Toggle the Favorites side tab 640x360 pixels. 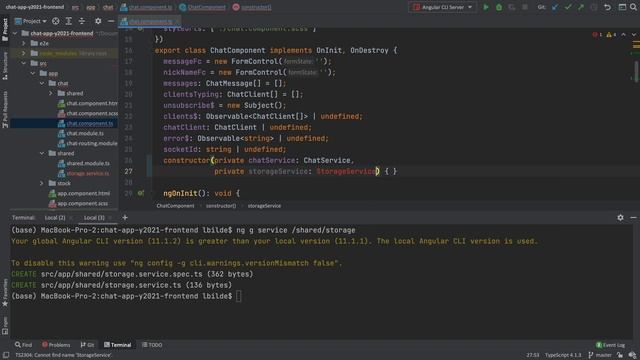5,292
